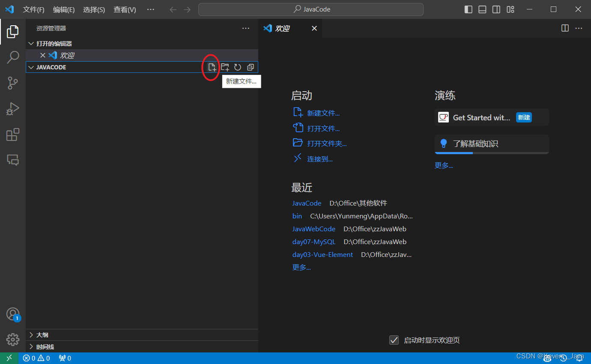Click the JavaCode command center search box
The image size is (591, 364).
click(311, 9)
